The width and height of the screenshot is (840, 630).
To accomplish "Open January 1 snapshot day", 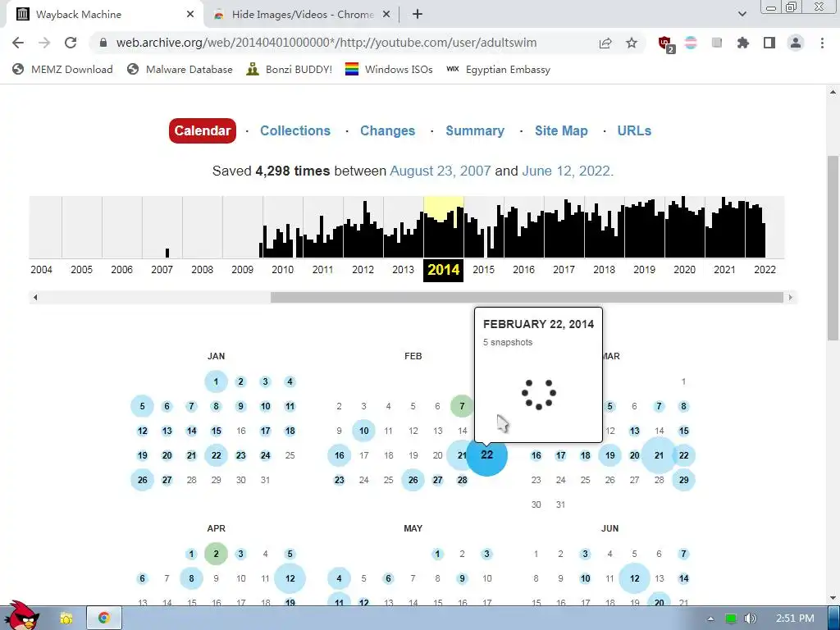I will pyautogui.click(x=216, y=381).
